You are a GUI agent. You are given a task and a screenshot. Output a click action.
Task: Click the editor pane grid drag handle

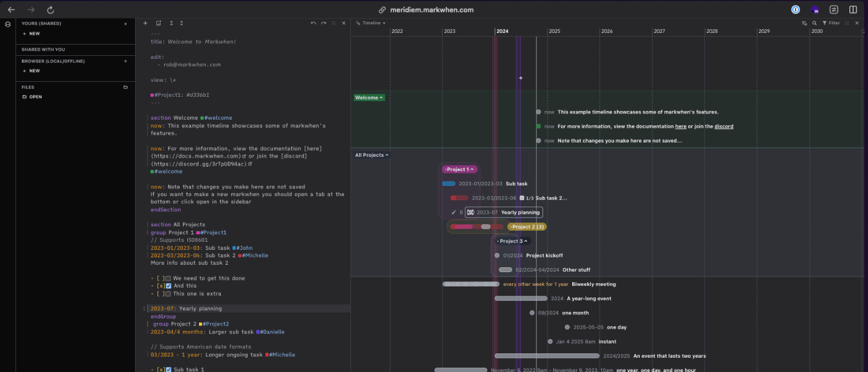click(334, 23)
